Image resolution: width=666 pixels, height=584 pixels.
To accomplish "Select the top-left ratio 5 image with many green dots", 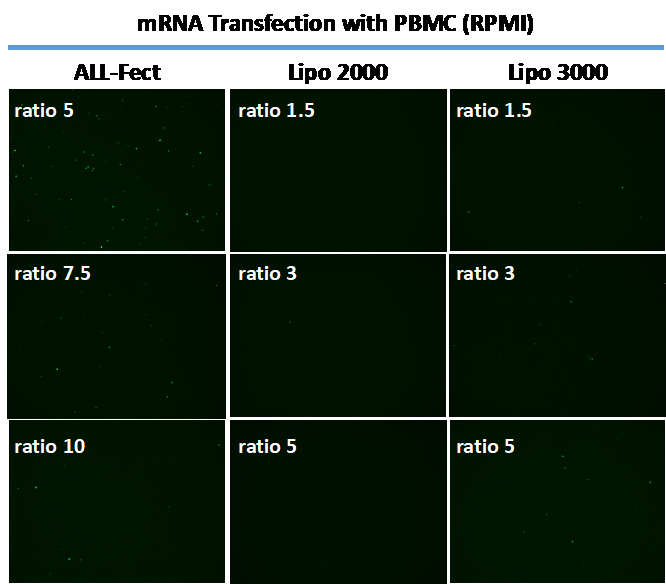I will point(116,180).
